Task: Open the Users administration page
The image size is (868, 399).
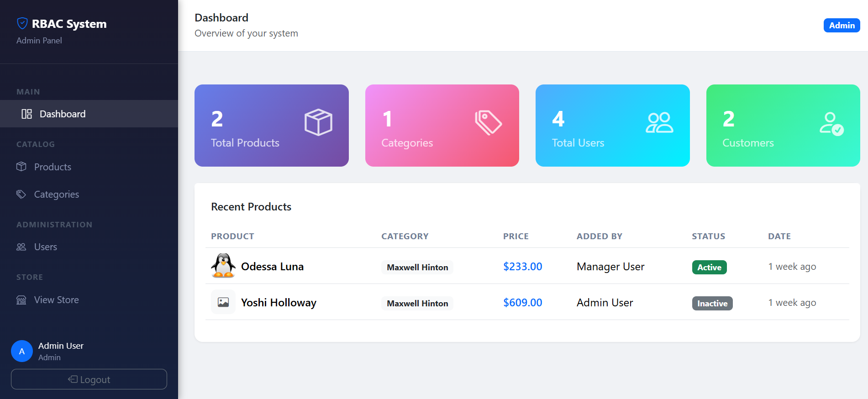Action: [x=89, y=247]
